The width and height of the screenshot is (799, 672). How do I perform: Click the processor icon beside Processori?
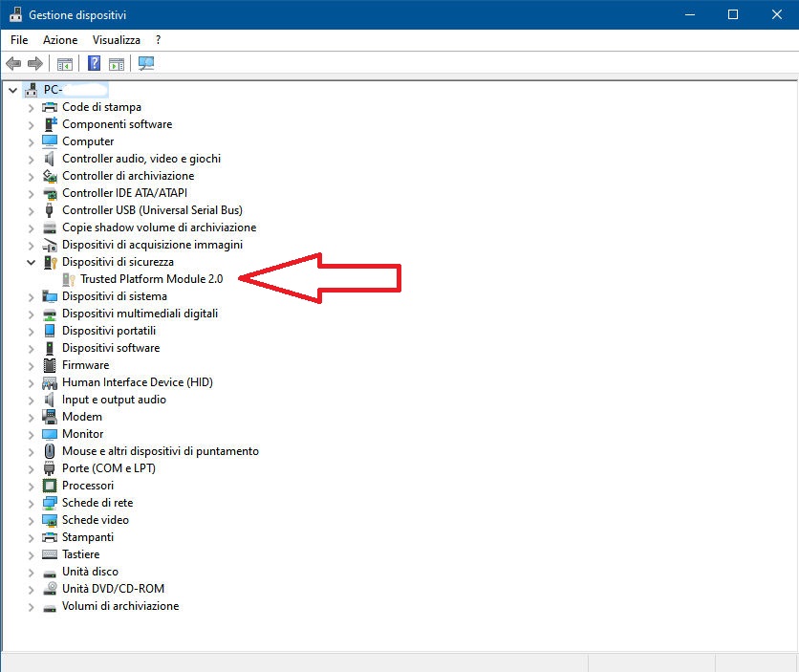50,486
